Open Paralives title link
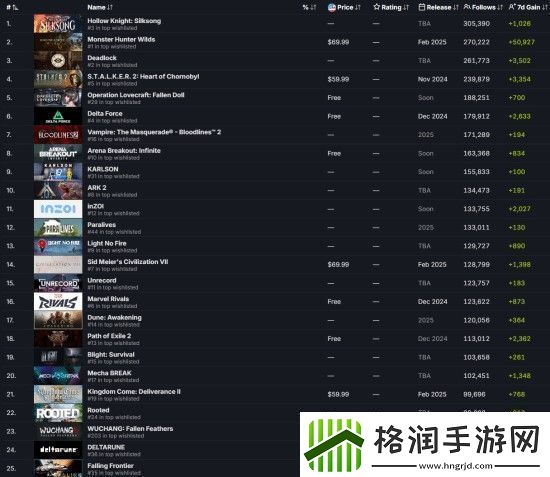550x477 pixels. click(x=101, y=225)
